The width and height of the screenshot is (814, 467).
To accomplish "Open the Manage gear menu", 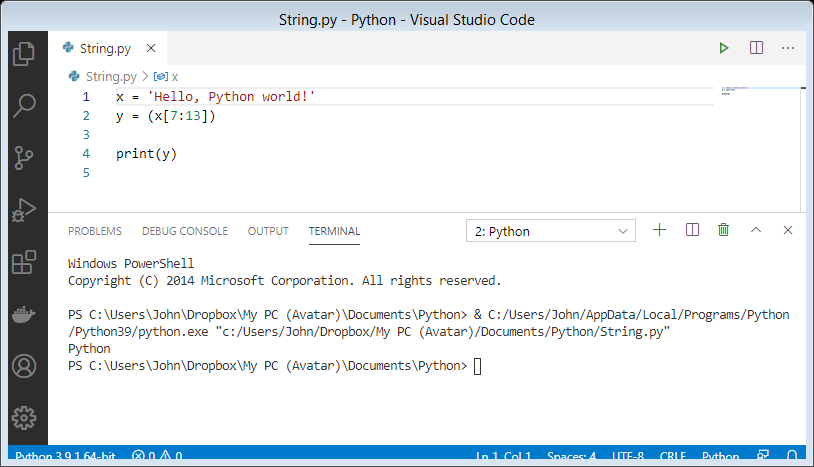I will 24,418.
